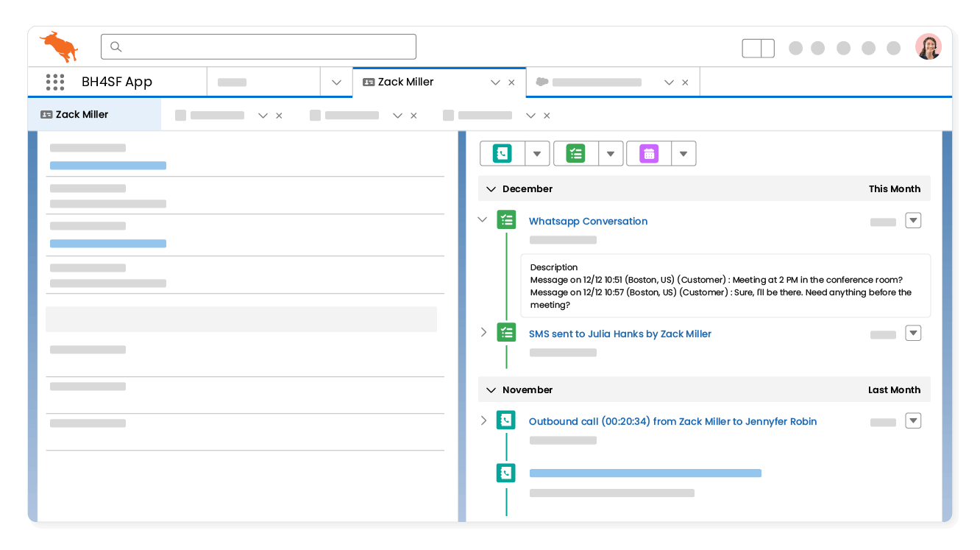
Task: Click the phone icon beside the outbound call entry
Action: point(505,420)
